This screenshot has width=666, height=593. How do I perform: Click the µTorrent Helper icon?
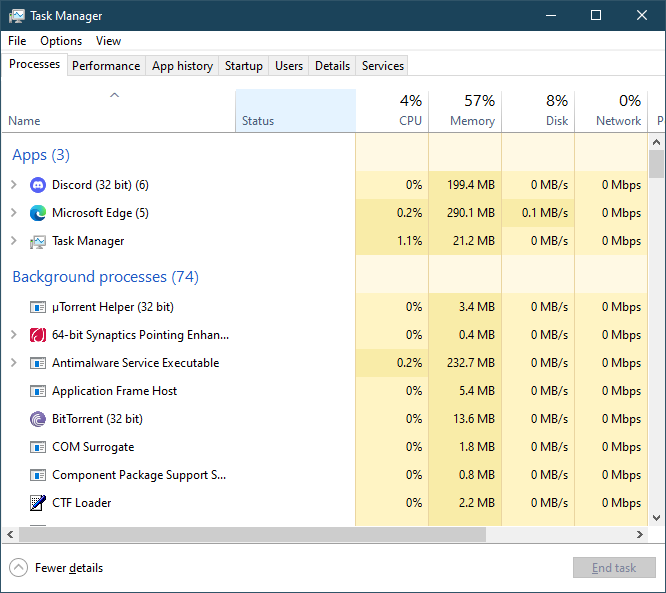click(x=38, y=307)
